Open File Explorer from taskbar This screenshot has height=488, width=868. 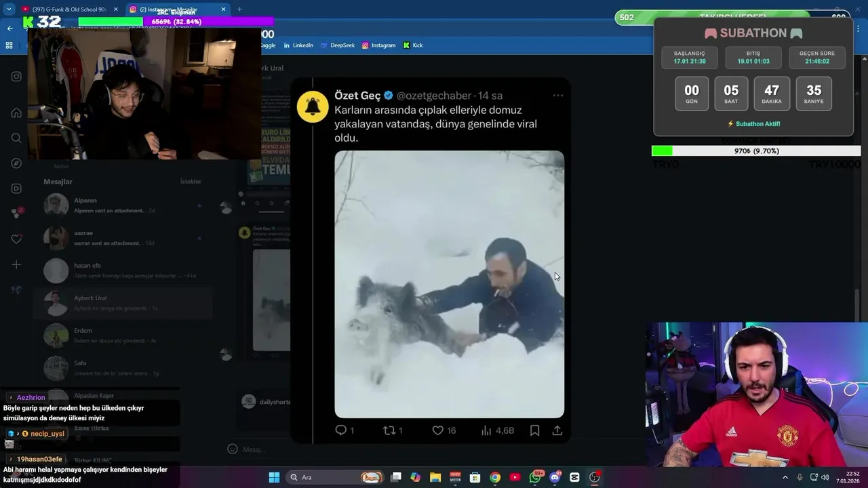(435, 477)
